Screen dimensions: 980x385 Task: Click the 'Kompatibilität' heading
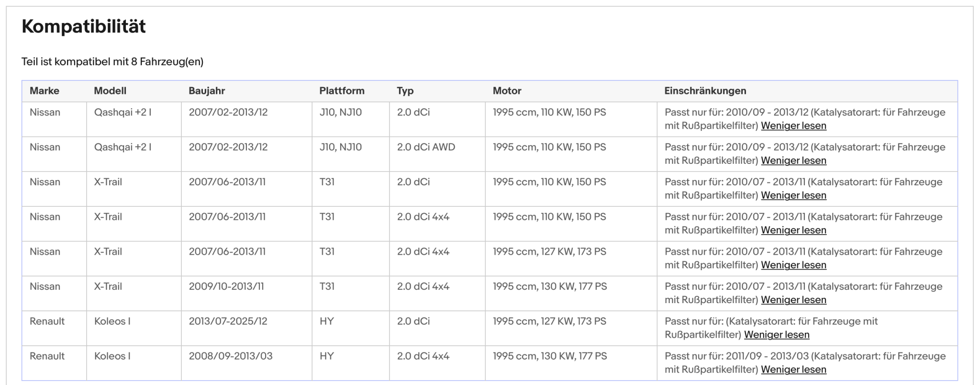[x=84, y=26]
